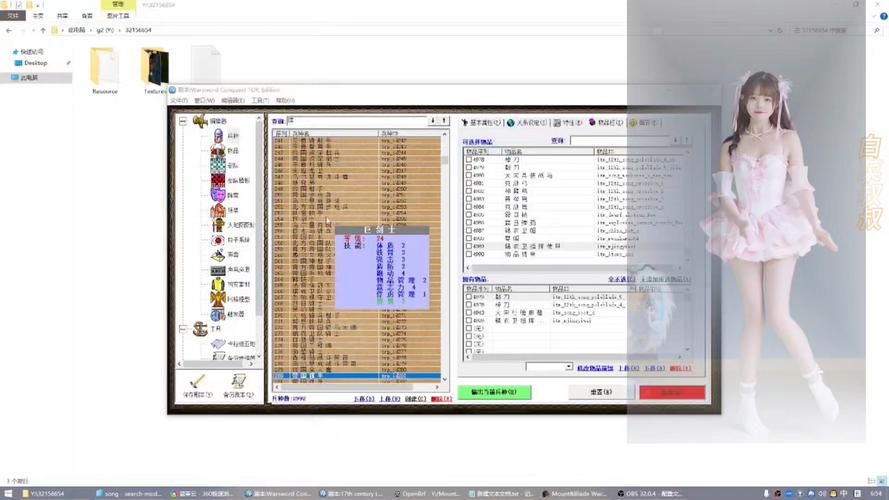Tick checkbox for item 4979 in owned items list
Viewport: 889px width, 500px height.
(468, 296)
